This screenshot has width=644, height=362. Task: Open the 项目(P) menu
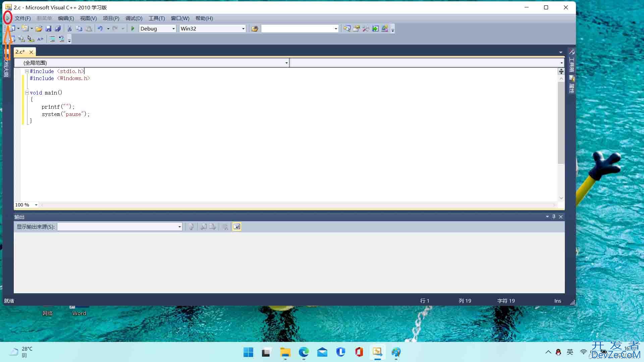[111, 18]
